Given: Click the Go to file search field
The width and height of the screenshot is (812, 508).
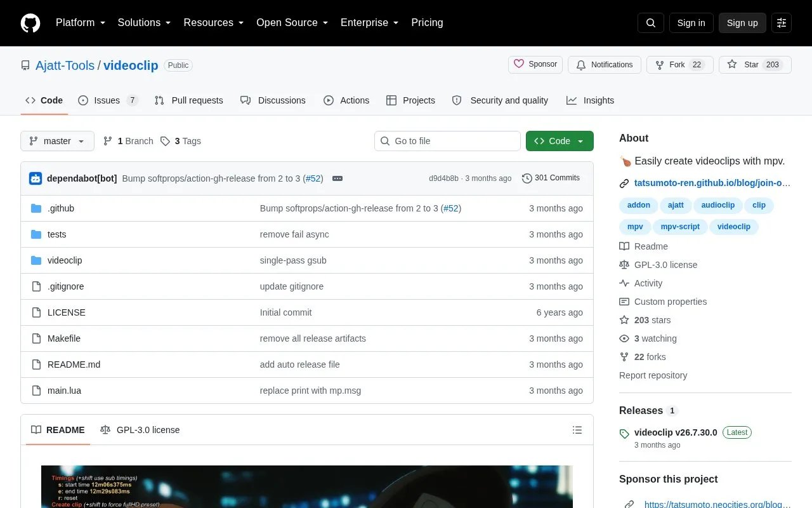Looking at the screenshot, I should [447, 141].
